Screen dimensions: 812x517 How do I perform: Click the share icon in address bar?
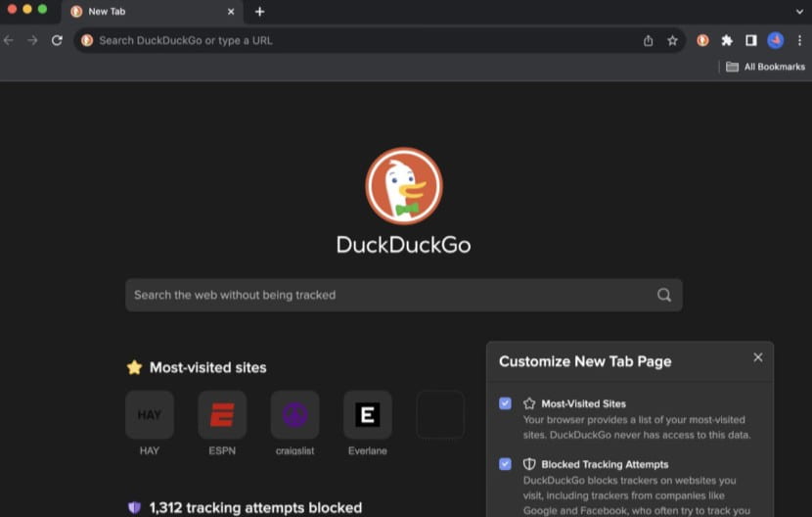click(648, 40)
